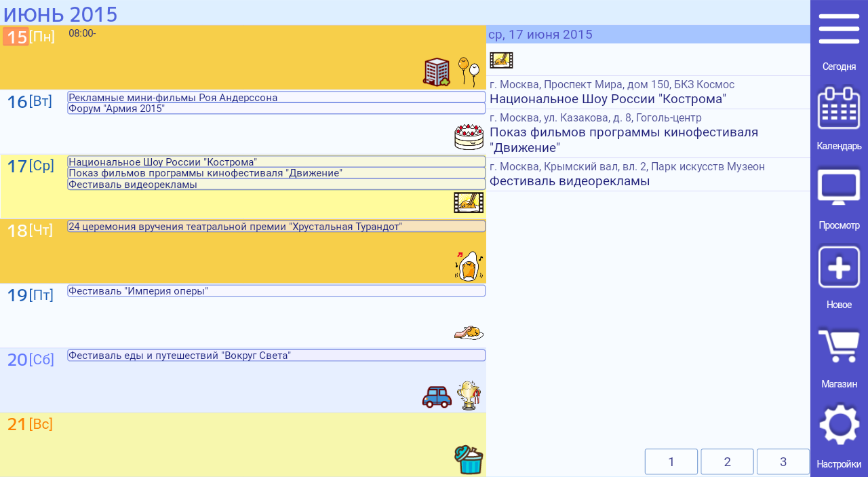Image resolution: width=868 pixels, height=477 pixels.
Task: Open event Фестиваль "Империя оперы"
Action: [277, 290]
